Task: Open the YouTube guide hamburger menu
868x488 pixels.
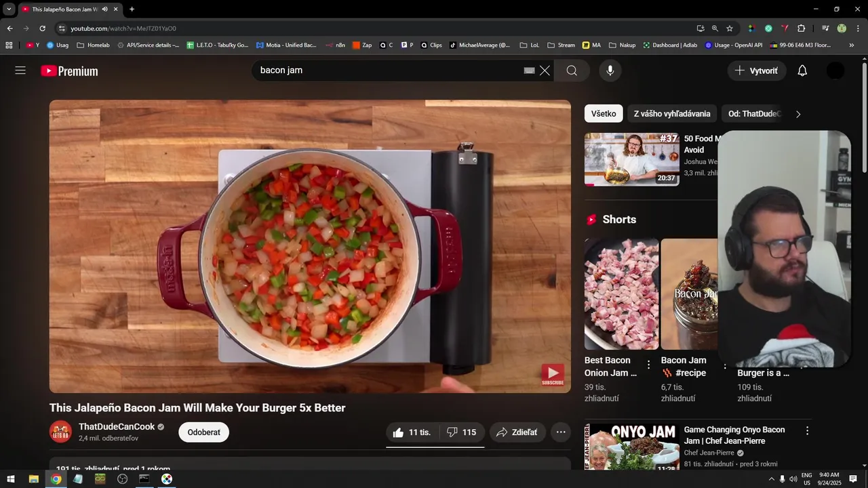Action: [20, 70]
